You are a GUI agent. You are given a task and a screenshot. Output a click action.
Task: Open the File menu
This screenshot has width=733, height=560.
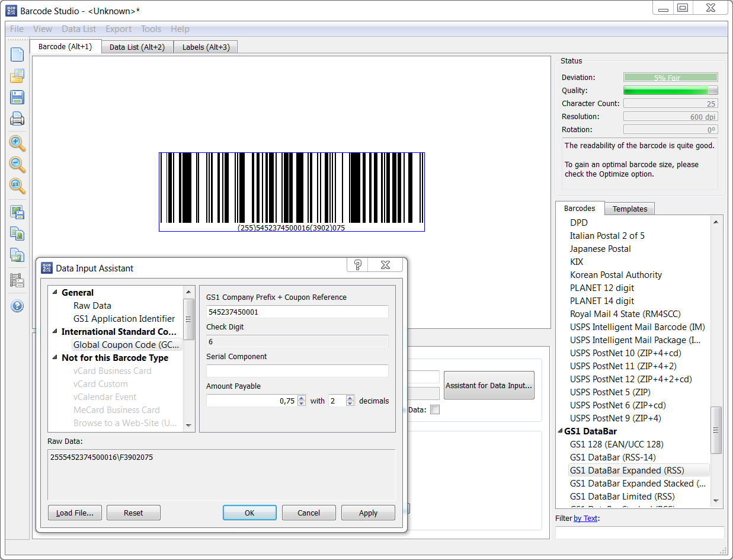[17, 29]
